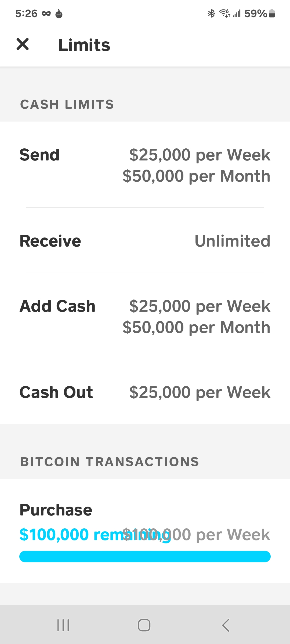Image resolution: width=290 pixels, height=644 pixels.
Task: Tap the Bitcoin Purchase limit label
Action: tap(56, 510)
